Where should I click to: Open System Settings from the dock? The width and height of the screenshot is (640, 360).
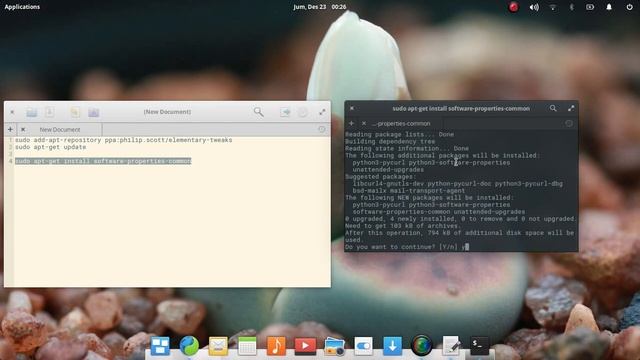click(363, 346)
